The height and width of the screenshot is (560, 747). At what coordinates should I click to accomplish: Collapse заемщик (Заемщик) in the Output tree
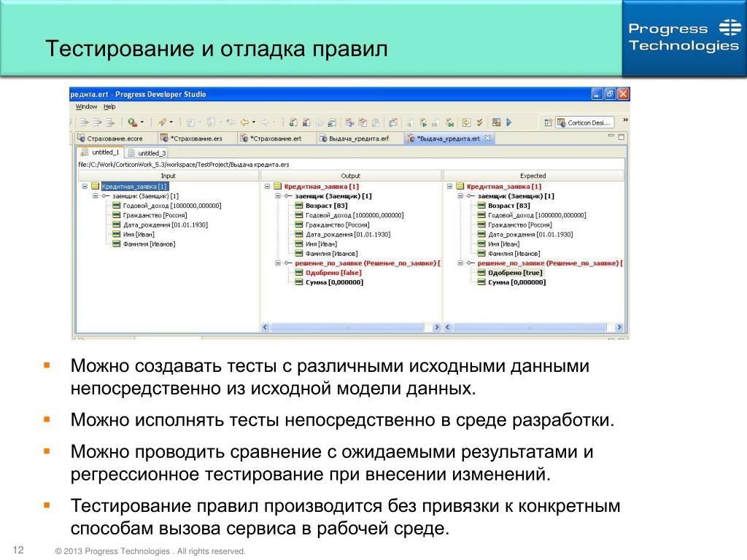coord(278,195)
